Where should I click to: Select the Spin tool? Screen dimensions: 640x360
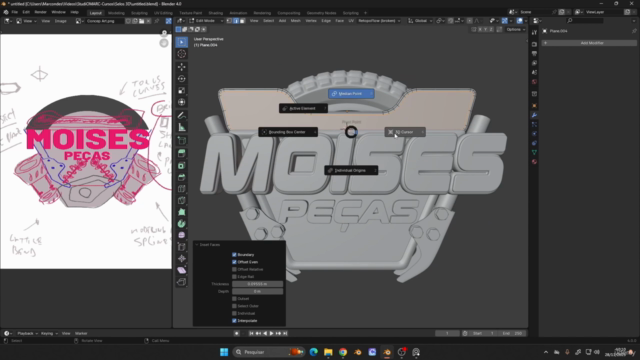pyautogui.click(x=182, y=224)
